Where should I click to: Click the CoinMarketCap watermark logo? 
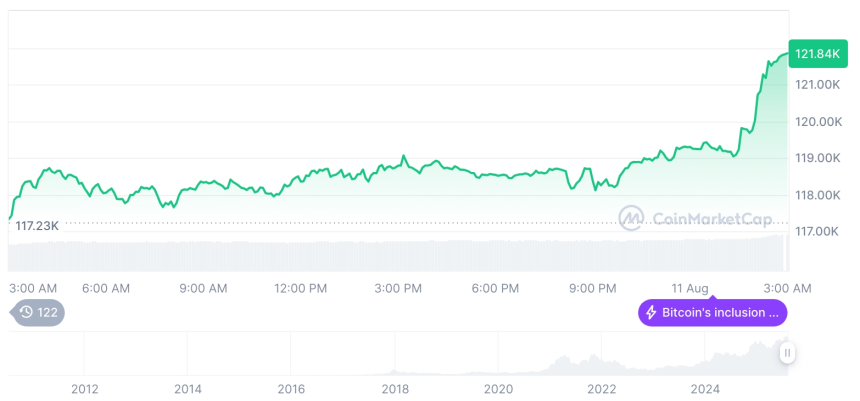pos(630,218)
